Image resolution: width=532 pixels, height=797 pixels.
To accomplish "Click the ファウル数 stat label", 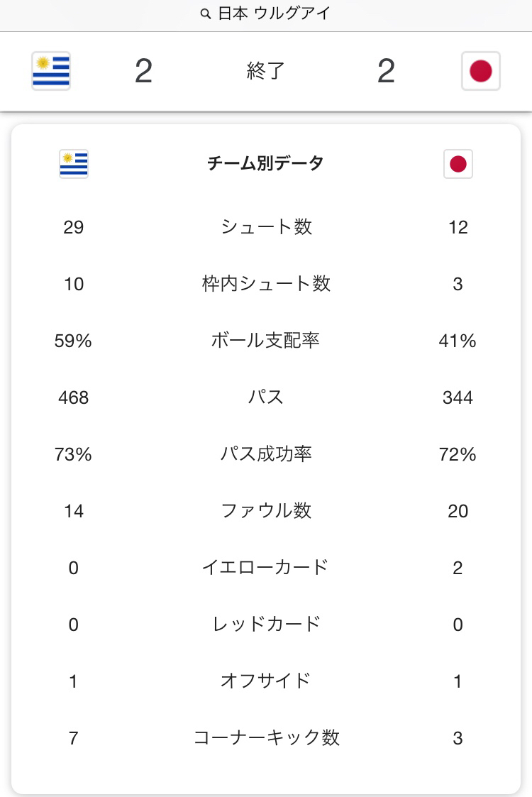I will pyautogui.click(x=266, y=511).
